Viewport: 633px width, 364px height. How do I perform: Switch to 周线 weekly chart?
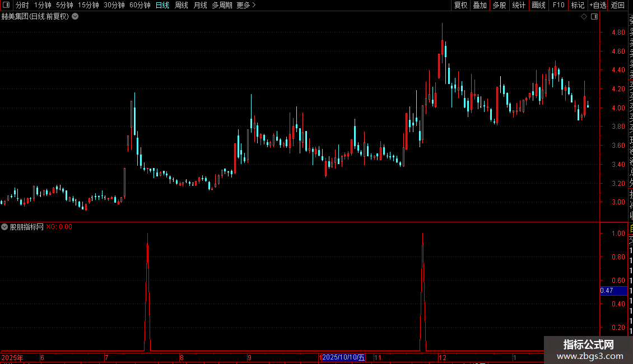181,5
